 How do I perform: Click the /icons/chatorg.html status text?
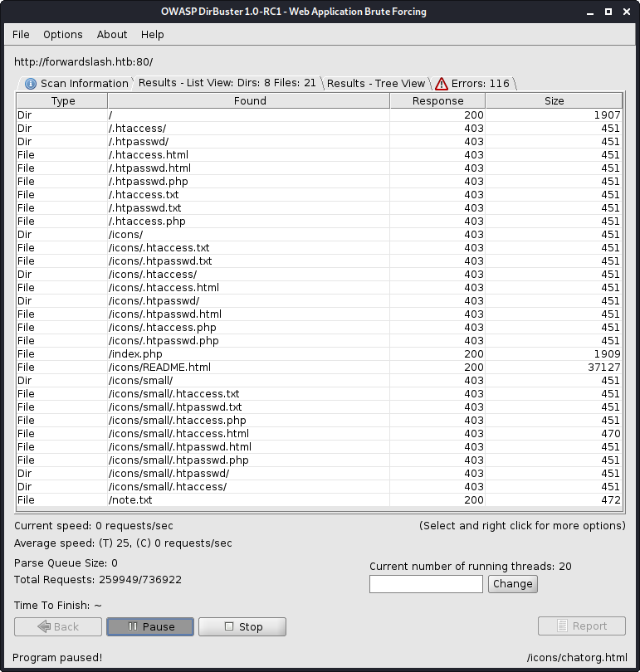[577, 657]
